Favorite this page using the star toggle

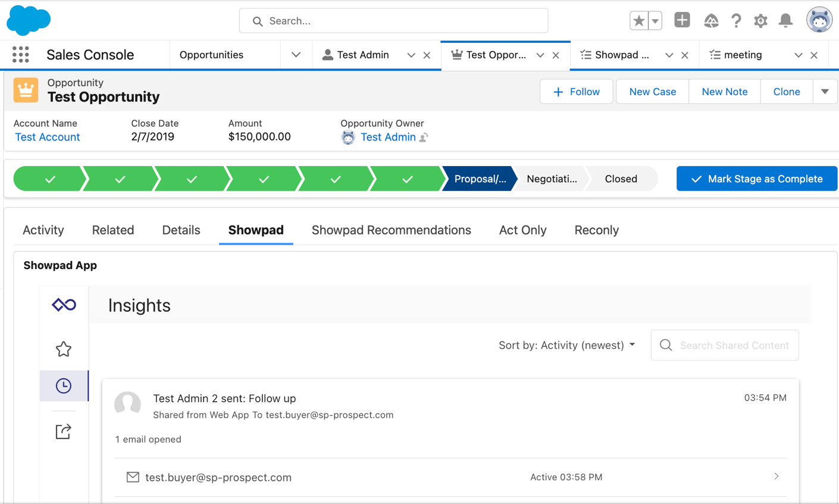(638, 20)
